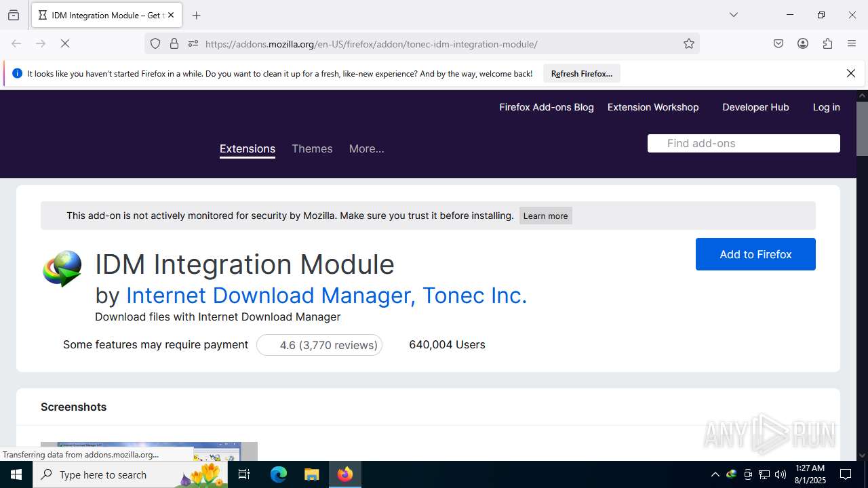Open site permissions icon in address bar
The width and height of the screenshot is (868, 488).
[x=193, y=43]
